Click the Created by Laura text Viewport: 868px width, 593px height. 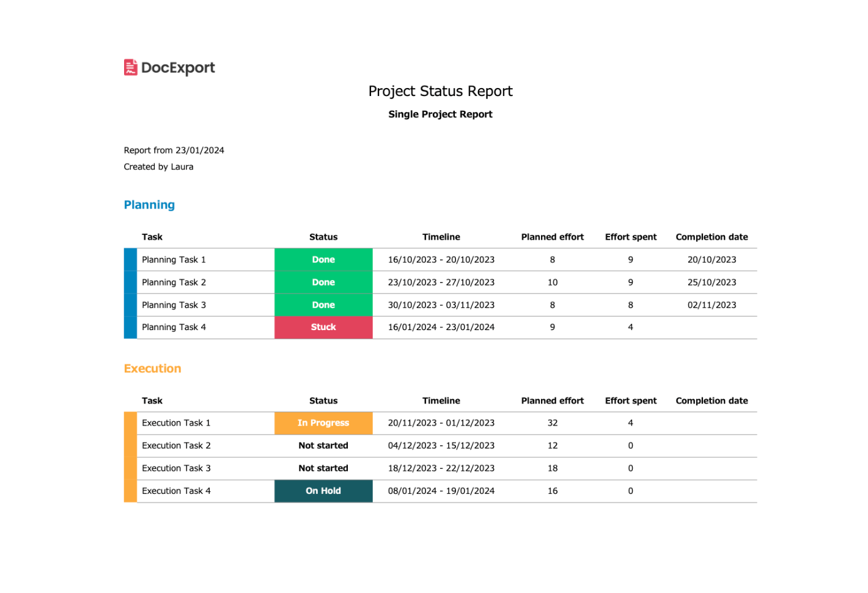(158, 167)
